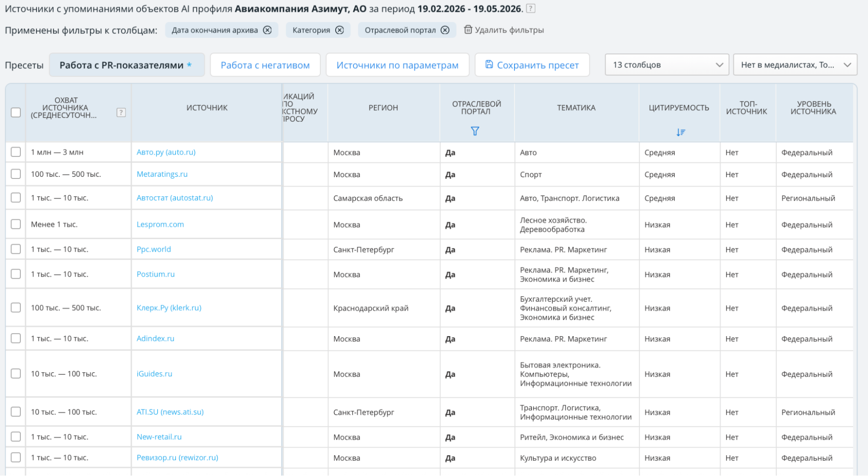The height and width of the screenshot is (476, 868).
Task: Check the Ppc.world row checkbox
Action: [16, 249]
